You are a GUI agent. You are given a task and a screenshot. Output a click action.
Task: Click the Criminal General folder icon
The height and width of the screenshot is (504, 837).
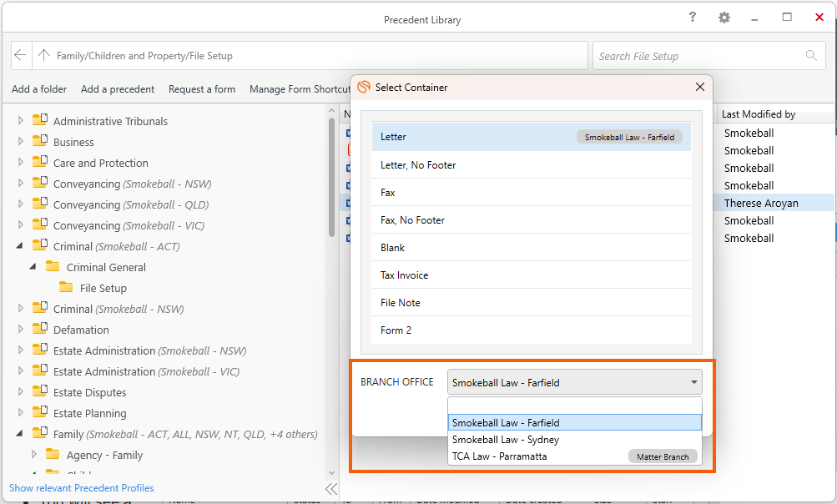[53, 266]
